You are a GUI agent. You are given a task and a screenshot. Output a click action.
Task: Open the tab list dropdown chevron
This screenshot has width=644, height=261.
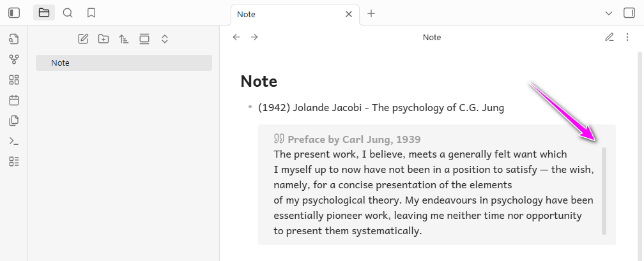click(608, 13)
